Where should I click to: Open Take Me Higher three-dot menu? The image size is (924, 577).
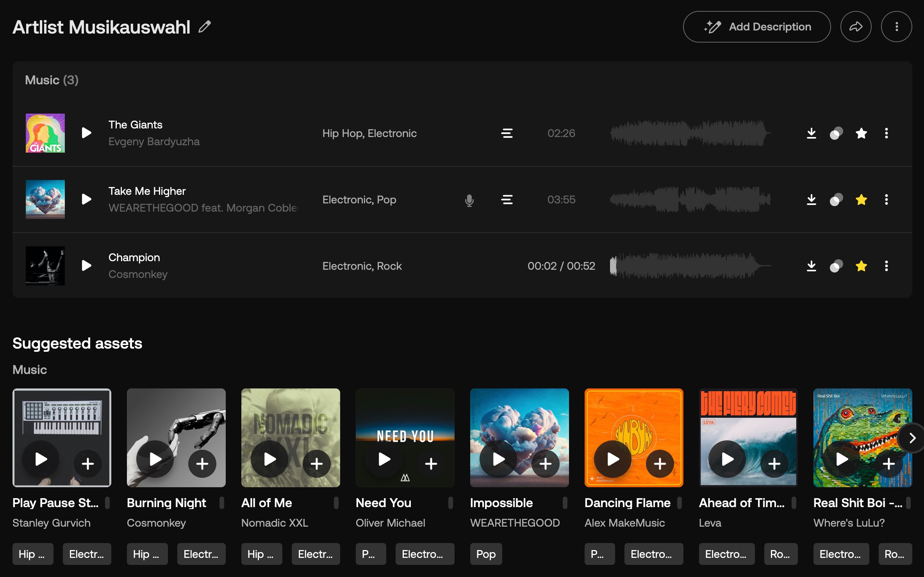click(886, 200)
